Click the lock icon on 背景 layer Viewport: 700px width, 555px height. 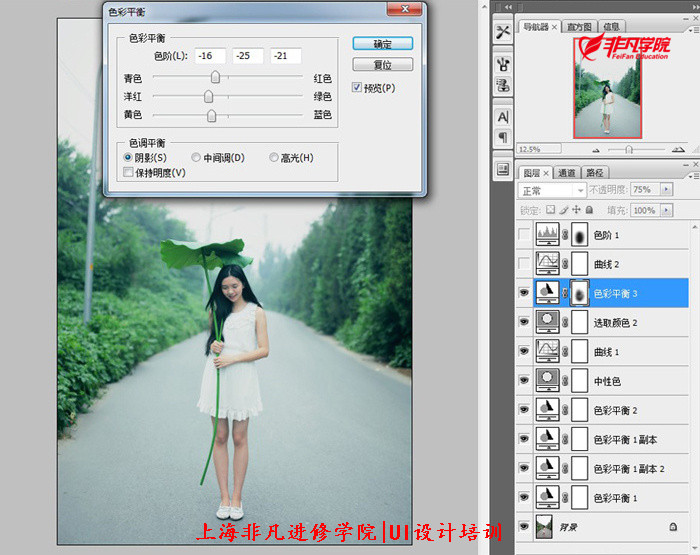[673, 527]
